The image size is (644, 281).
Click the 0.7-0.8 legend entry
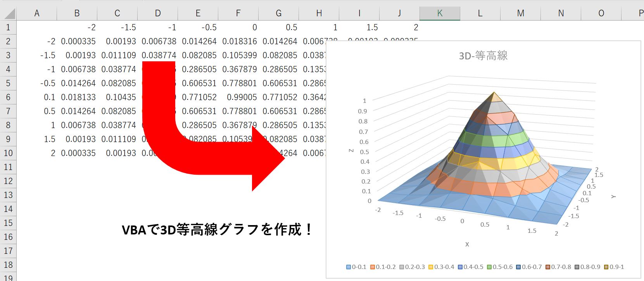click(x=558, y=267)
